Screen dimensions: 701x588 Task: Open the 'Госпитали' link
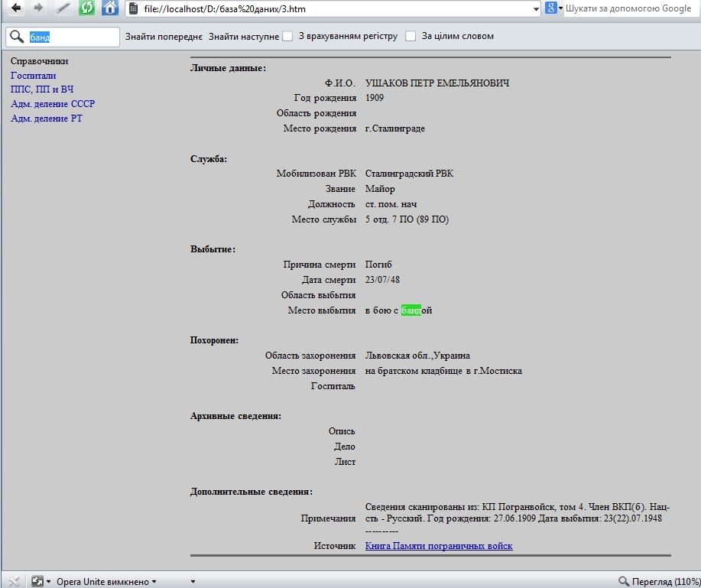tap(33, 76)
